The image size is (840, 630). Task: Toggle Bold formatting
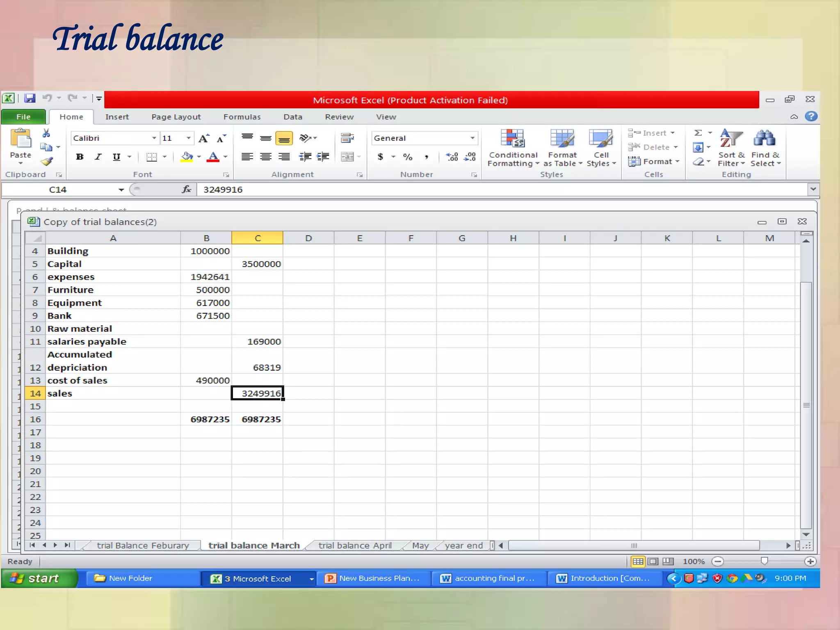[80, 157]
